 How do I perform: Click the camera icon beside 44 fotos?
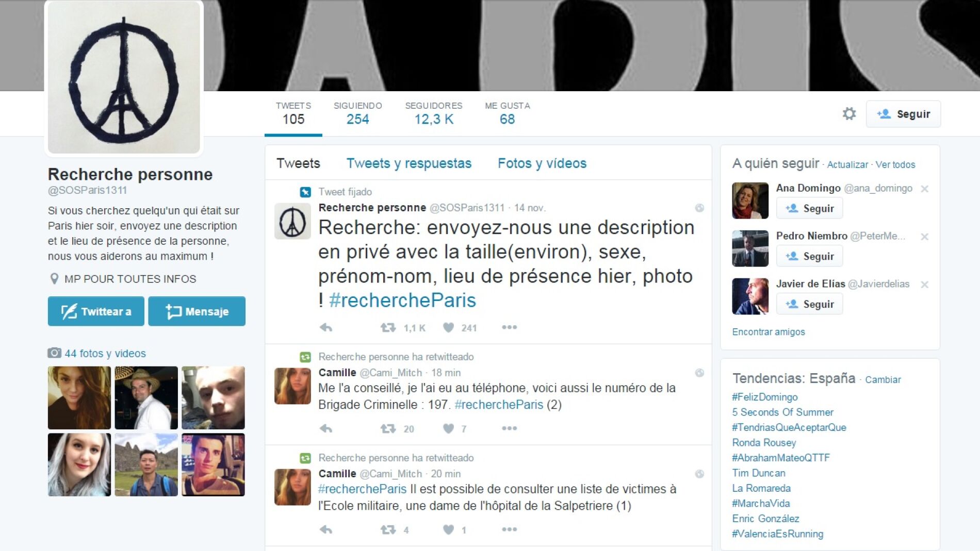coord(54,353)
